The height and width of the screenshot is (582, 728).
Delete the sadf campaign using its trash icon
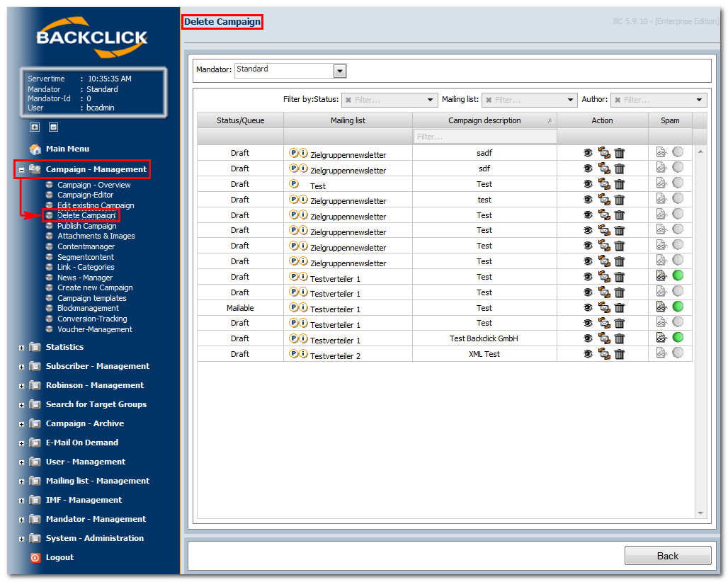(x=620, y=153)
